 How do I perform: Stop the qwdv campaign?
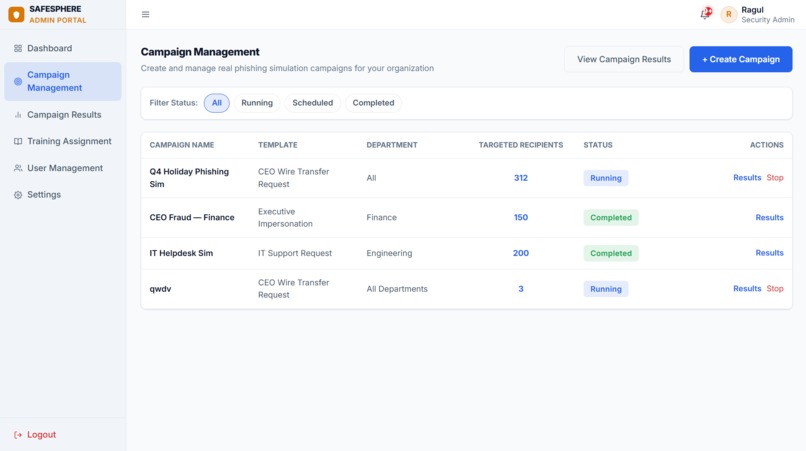(x=775, y=288)
